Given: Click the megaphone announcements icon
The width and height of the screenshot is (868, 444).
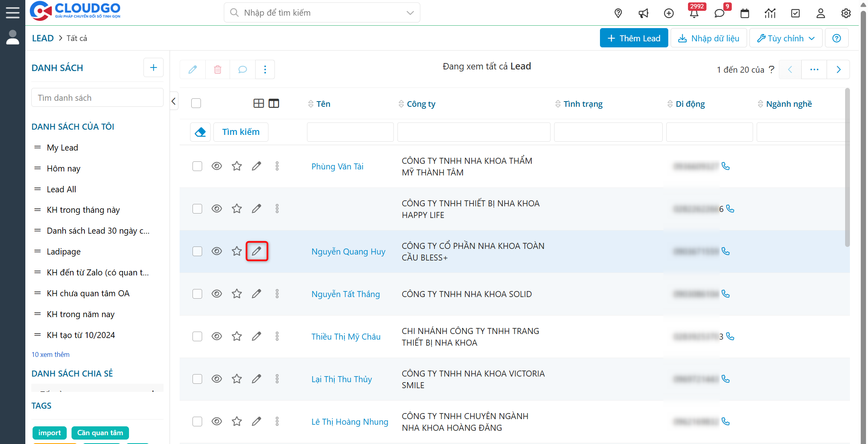Looking at the screenshot, I should [x=643, y=13].
